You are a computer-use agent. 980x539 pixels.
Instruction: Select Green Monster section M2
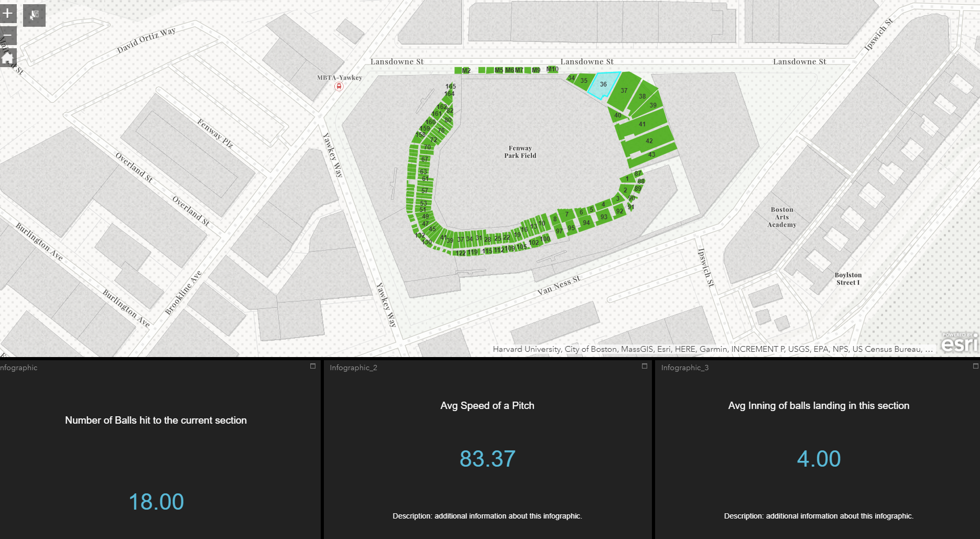pos(466,70)
